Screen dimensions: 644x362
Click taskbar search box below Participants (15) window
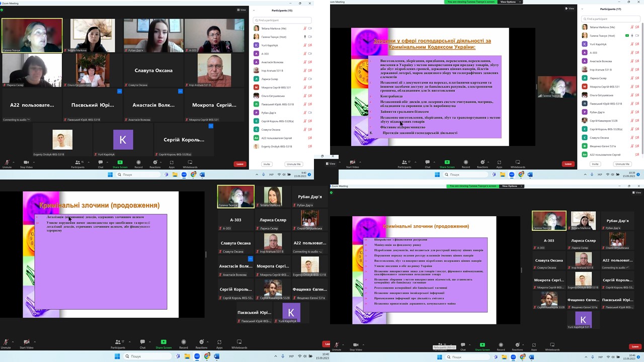click(x=139, y=174)
